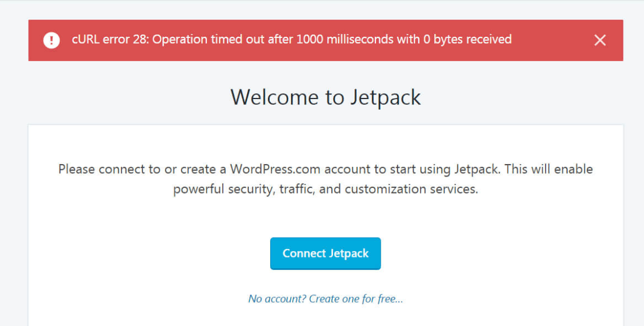Click "WordPress.com" in the description text
Viewport: 644px width, 326px height.
(267, 169)
